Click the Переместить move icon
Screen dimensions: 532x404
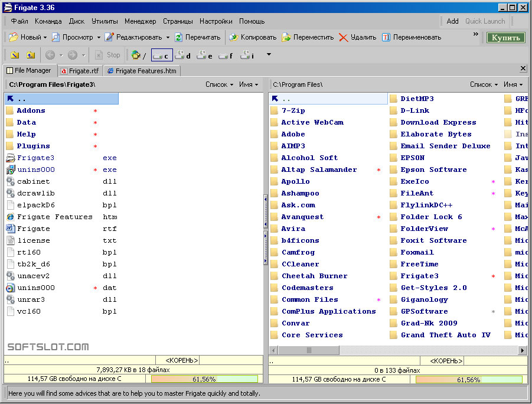point(286,37)
